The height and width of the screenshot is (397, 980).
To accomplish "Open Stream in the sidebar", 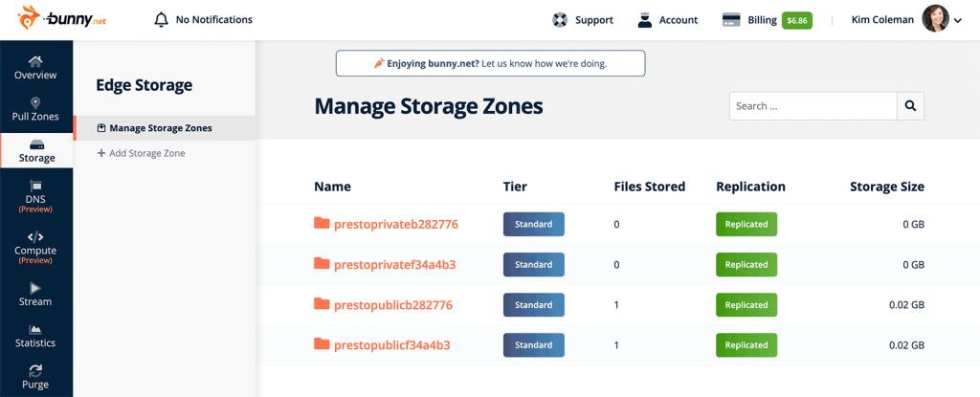I will tap(35, 295).
